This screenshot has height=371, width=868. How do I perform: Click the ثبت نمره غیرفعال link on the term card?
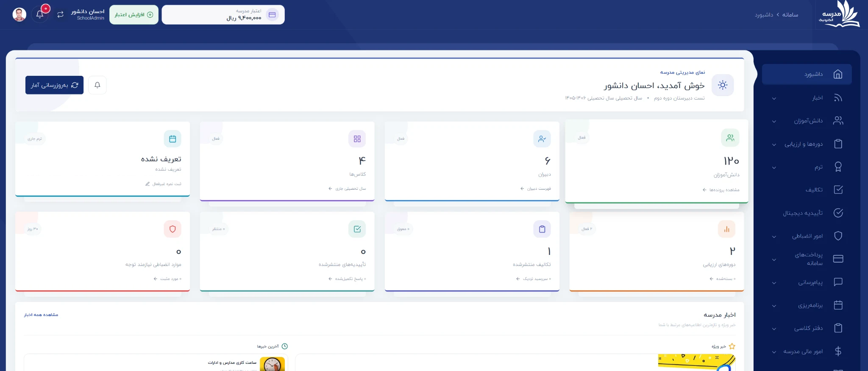point(163,184)
